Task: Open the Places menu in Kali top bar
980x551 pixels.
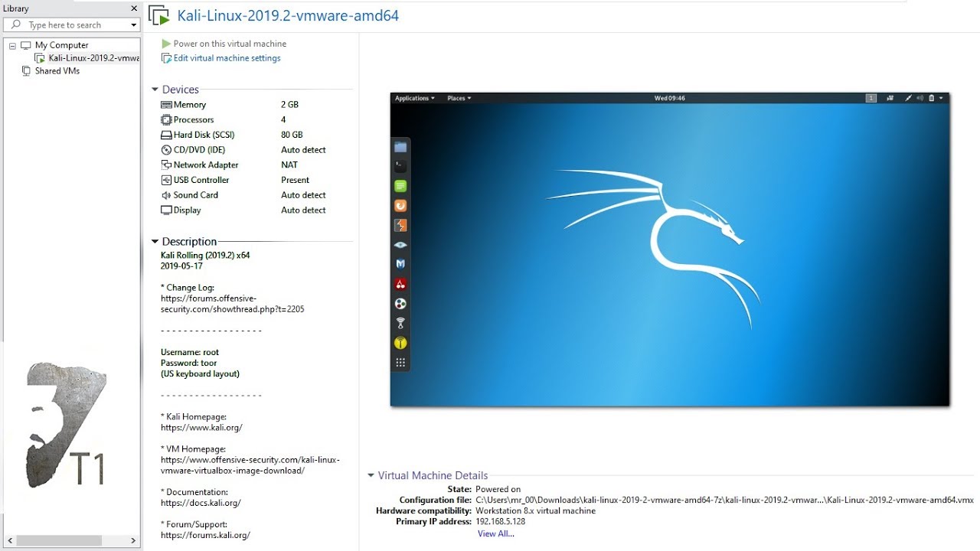Action: [x=459, y=98]
